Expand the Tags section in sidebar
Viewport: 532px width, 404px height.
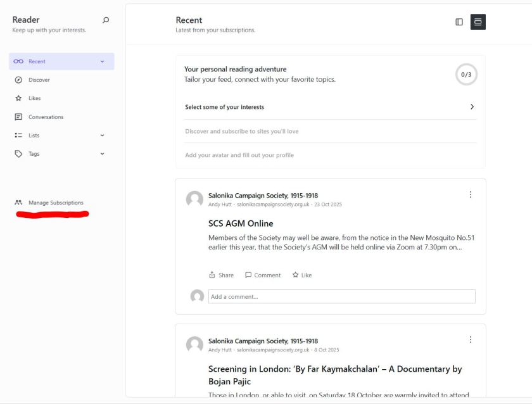pos(102,154)
